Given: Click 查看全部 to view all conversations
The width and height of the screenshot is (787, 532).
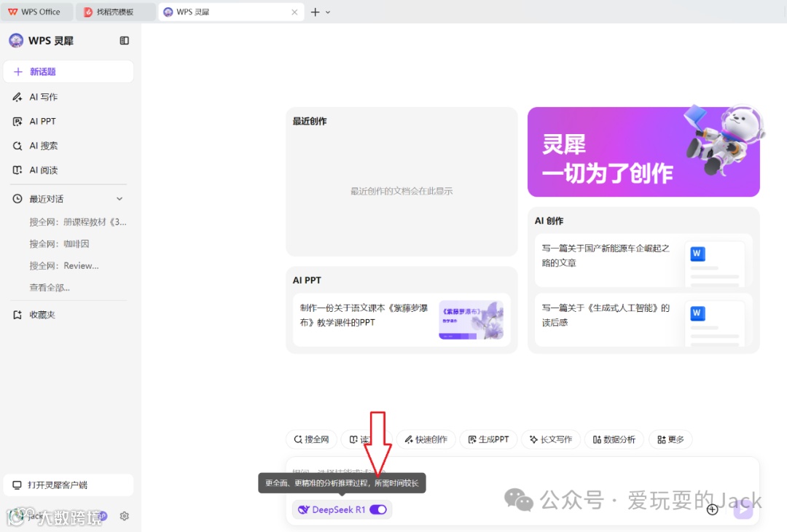Looking at the screenshot, I should (x=50, y=288).
